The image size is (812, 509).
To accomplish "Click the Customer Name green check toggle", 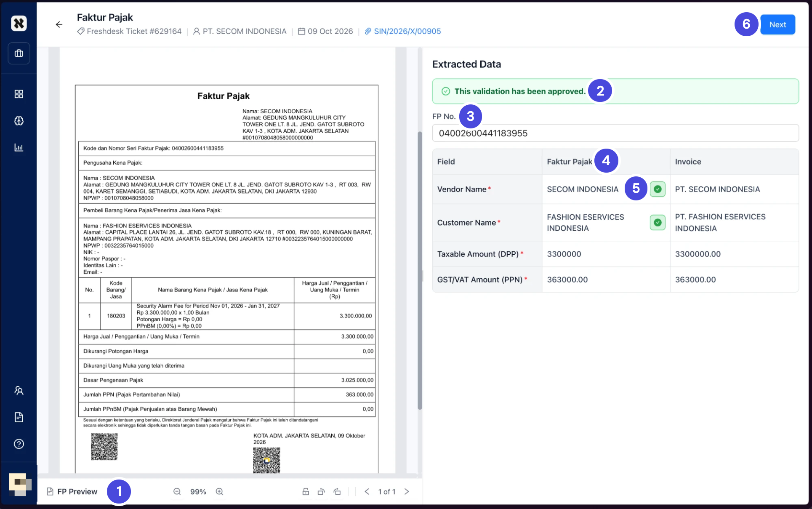I will [657, 222].
